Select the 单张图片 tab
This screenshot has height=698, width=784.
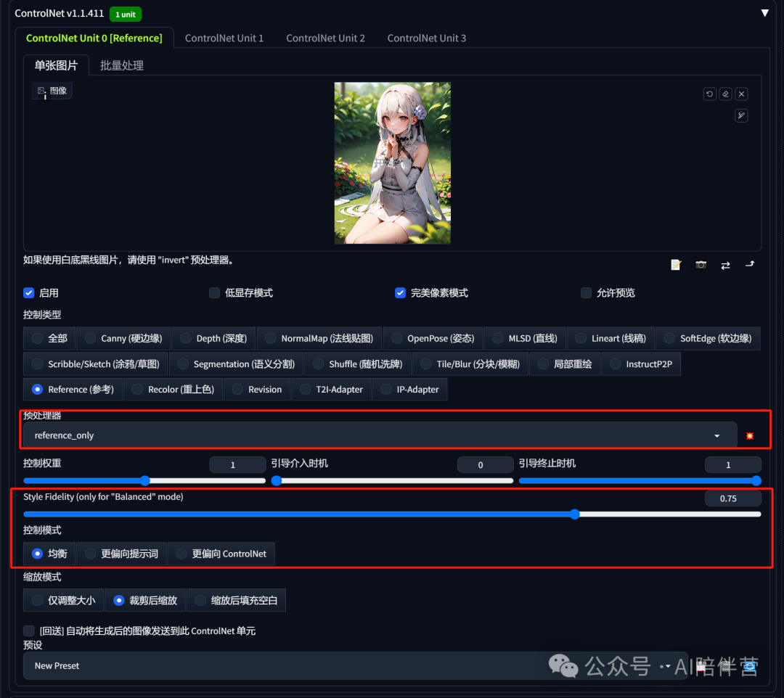pyautogui.click(x=56, y=65)
